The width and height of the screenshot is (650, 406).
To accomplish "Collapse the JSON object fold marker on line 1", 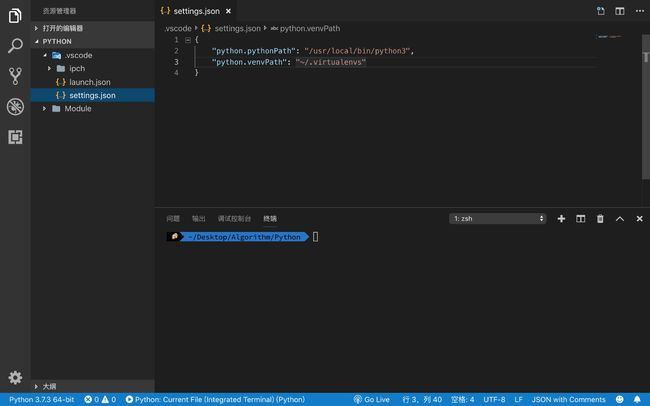I will coord(188,40).
